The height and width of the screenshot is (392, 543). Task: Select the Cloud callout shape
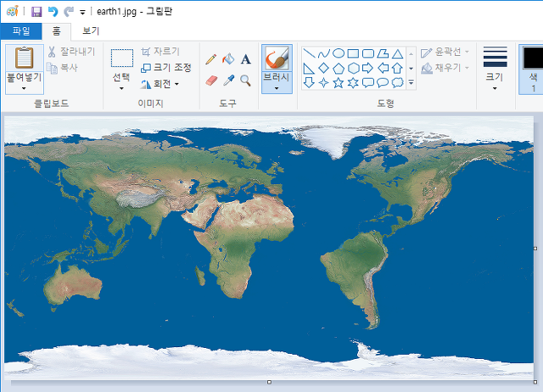pyautogui.click(x=398, y=83)
